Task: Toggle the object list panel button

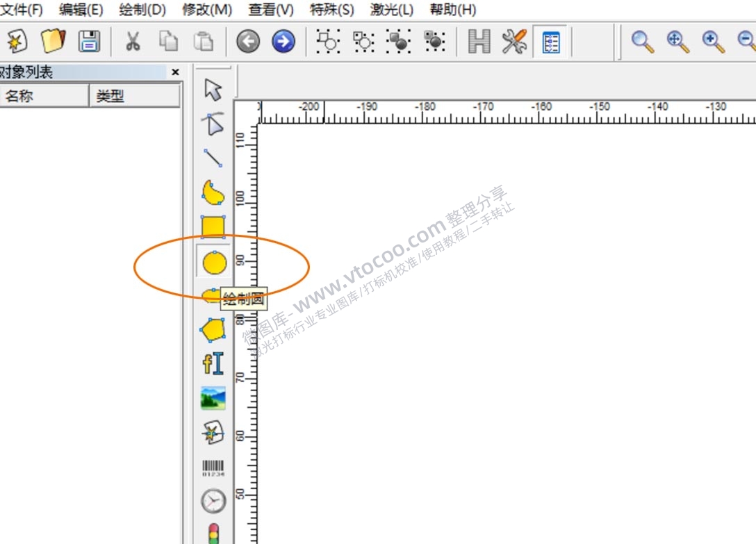Action: point(551,42)
